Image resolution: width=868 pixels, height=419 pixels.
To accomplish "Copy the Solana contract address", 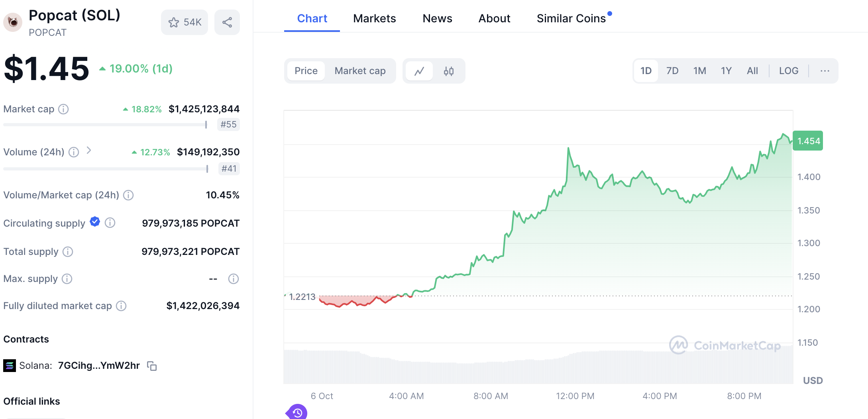I will (152, 366).
